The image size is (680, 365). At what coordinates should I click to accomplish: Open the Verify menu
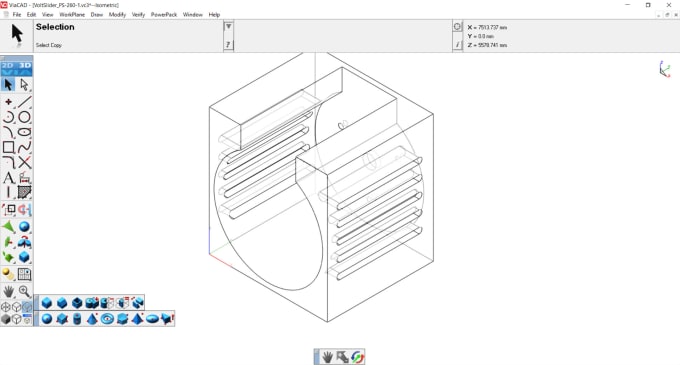pos(138,15)
